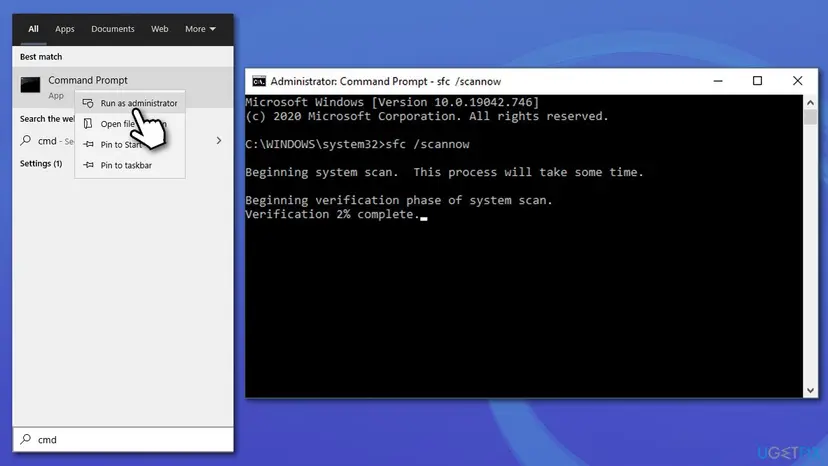Click the Best match section heading
Viewport: 828px width, 466px height.
(41, 57)
